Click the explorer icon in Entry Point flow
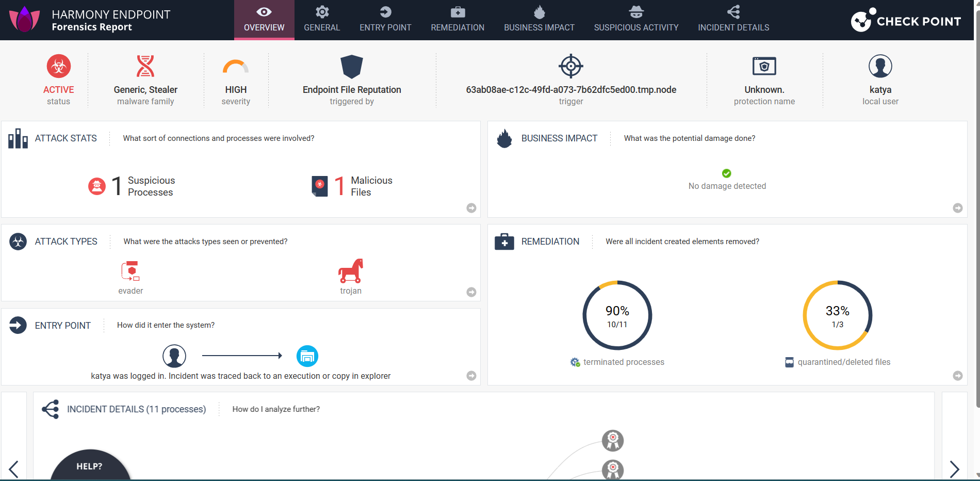This screenshot has height=481, width=980. 307,356
